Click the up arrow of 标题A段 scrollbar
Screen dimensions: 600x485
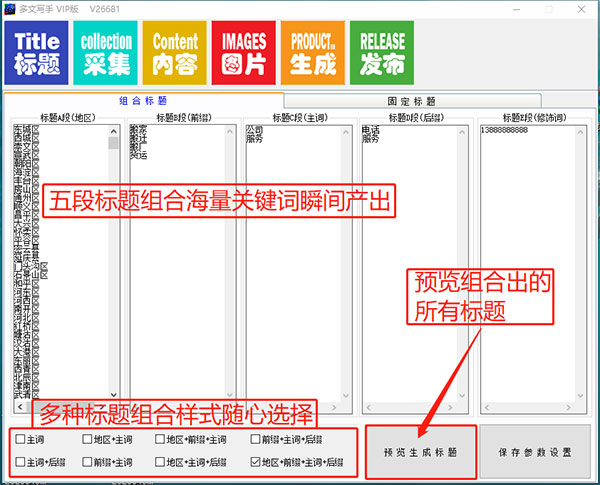coord(114,131)
